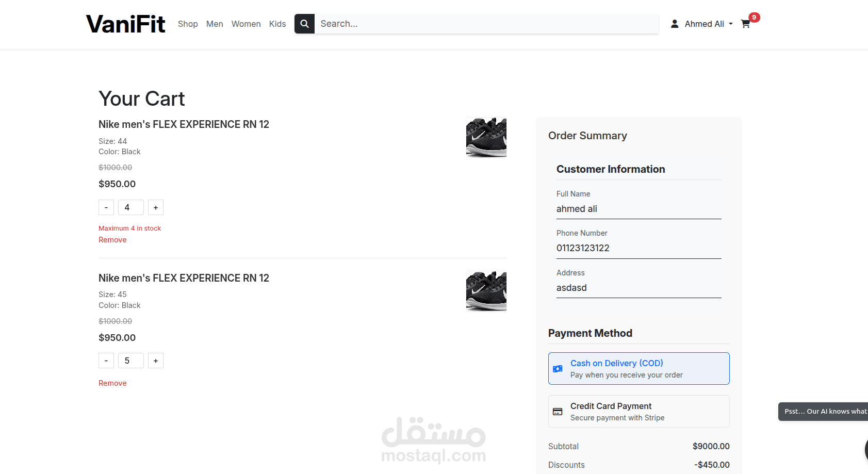Screen dimensions: 868x474
Task: Decrease quantity for size 44 shoe
Action: click(x=106, y=207)
